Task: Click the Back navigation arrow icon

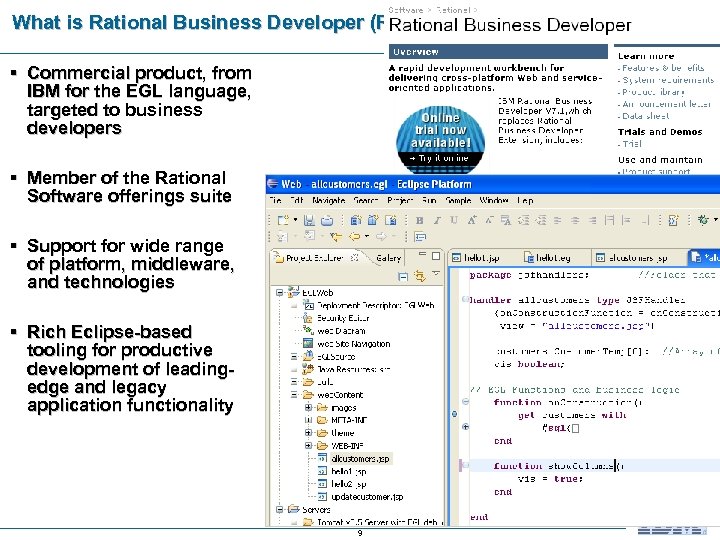Action: coord(354,236)
